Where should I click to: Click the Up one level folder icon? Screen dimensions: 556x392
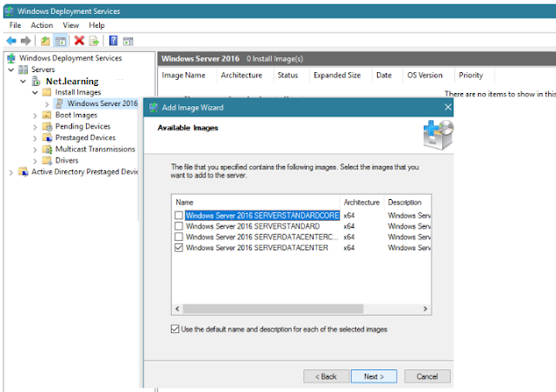tap(45, 41)
